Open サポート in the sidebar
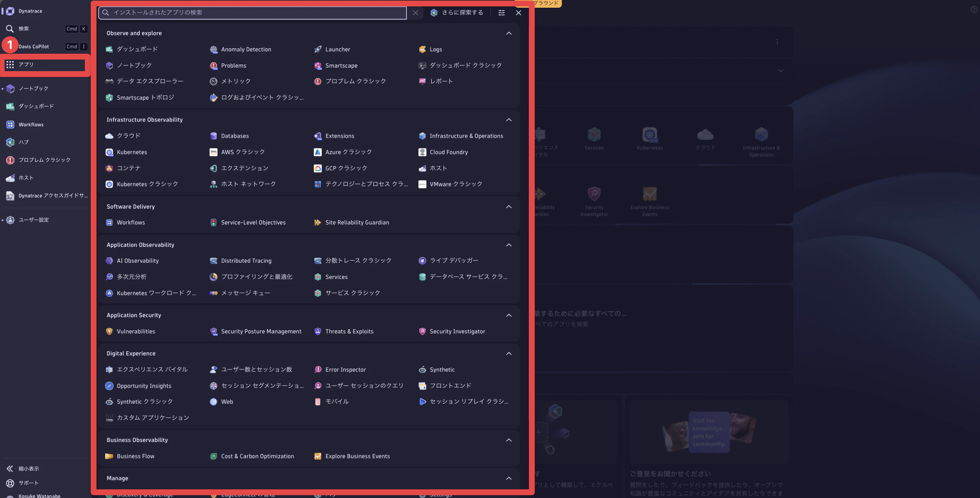 coord(46,483)
